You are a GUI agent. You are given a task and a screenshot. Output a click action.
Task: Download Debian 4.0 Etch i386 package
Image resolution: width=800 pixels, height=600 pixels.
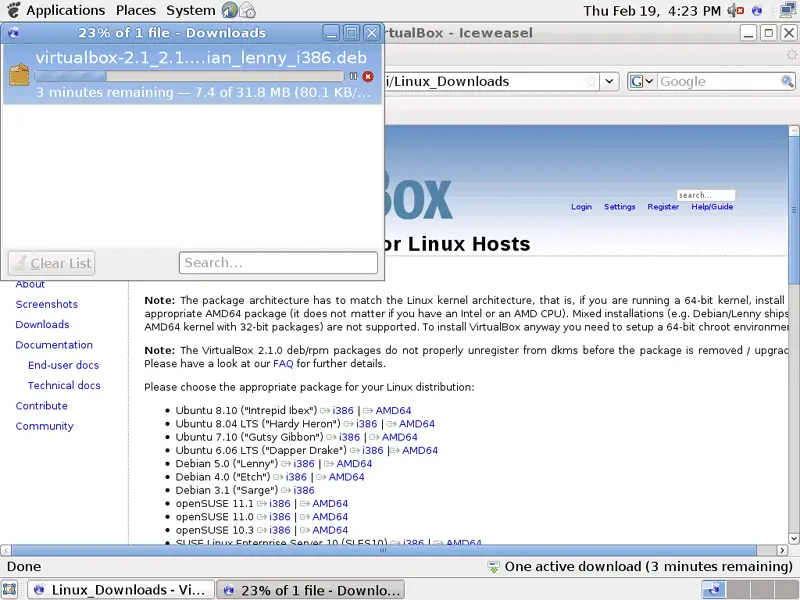296,477
